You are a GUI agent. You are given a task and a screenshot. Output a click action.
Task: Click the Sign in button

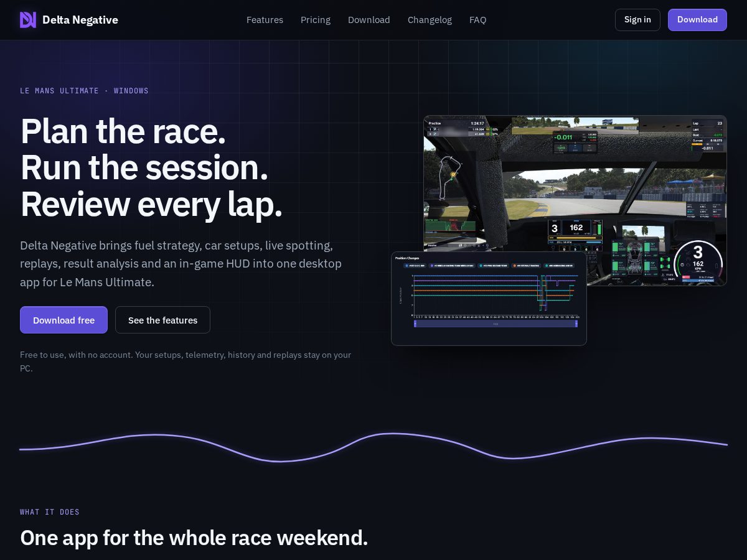[637, 20]
